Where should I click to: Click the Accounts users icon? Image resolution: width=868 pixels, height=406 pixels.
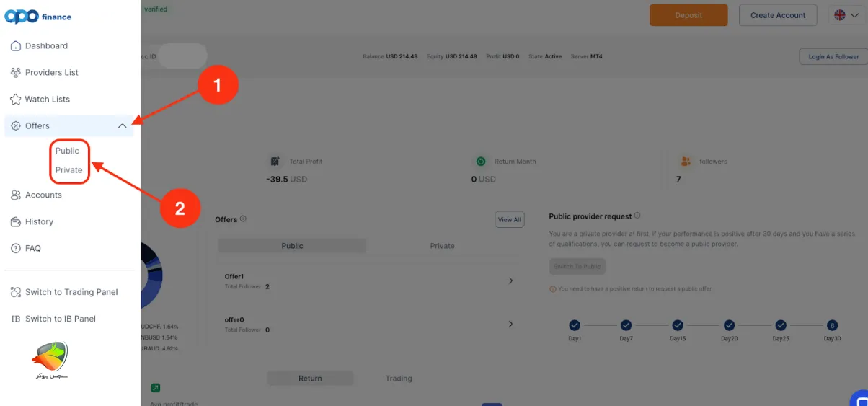click(16, 195)
